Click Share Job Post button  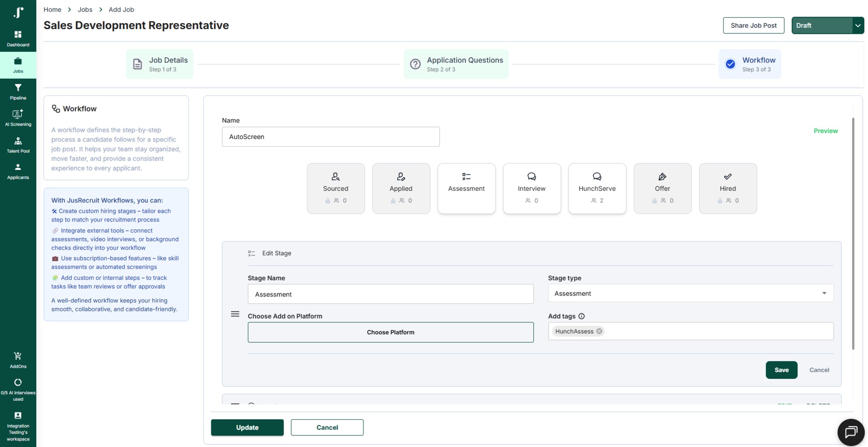coord(754,25)
